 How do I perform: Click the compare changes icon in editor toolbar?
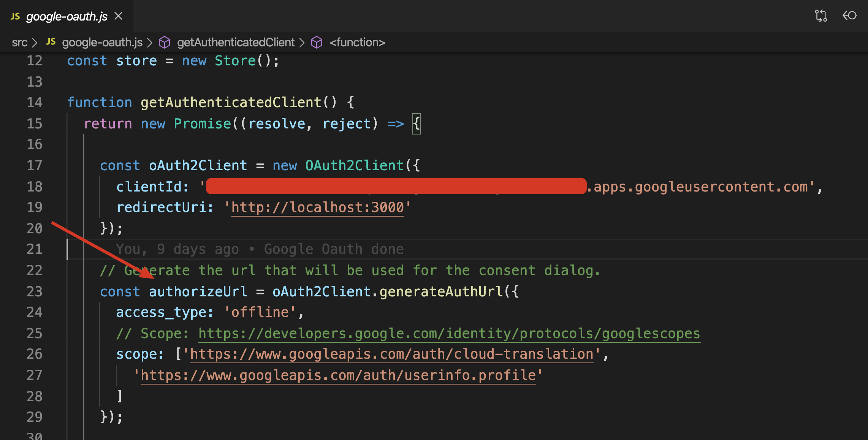point(821,16)
